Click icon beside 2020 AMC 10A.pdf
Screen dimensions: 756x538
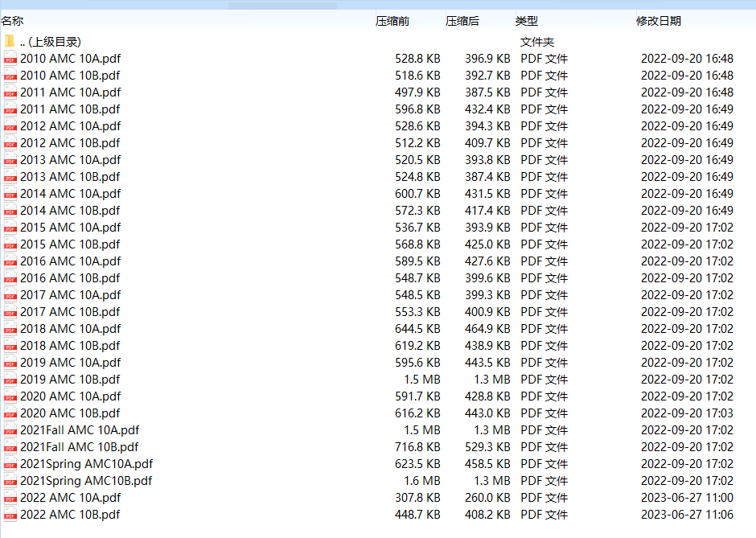click(10, 396)
